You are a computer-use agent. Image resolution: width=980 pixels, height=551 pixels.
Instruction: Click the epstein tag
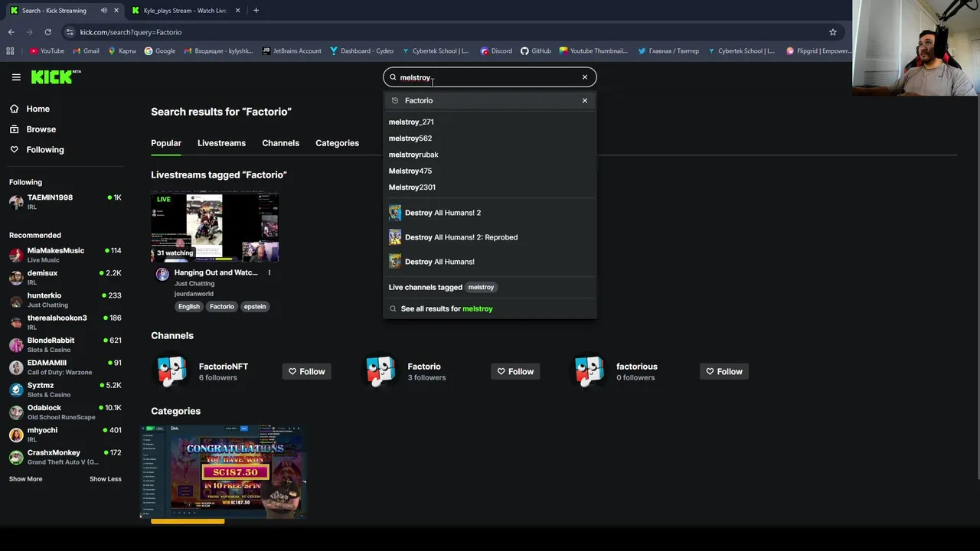click(x=255, y=307)
